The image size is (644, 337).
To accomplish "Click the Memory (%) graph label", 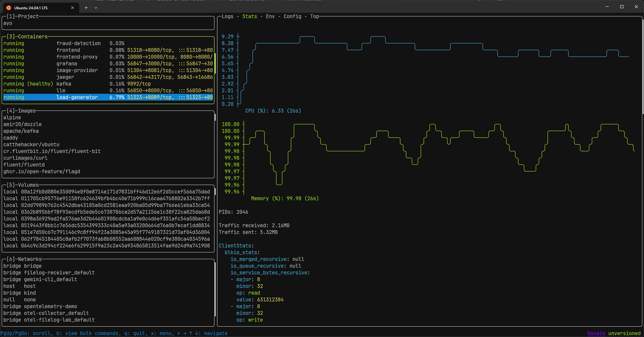I will (284, 199).
